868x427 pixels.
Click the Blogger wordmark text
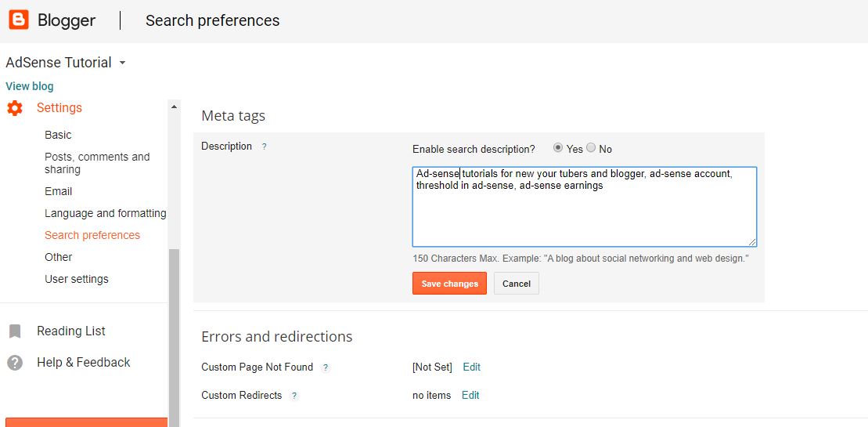67,21
